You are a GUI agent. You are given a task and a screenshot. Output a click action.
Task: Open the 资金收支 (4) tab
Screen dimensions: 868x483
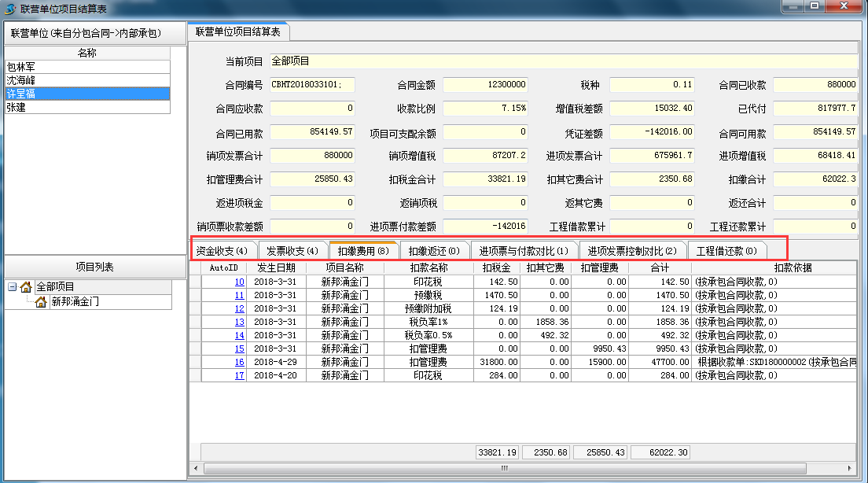pos(222,251)
